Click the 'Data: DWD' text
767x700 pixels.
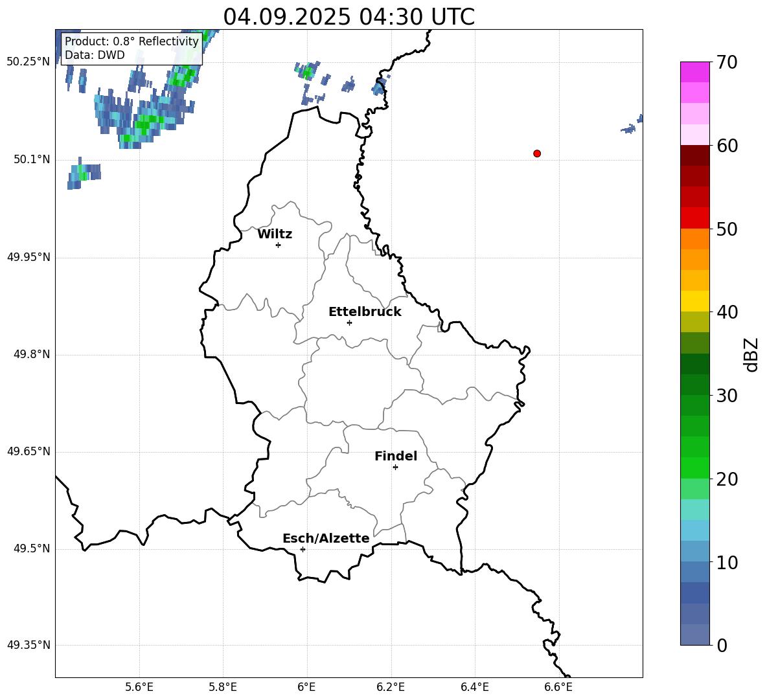(x=95, y=55)
